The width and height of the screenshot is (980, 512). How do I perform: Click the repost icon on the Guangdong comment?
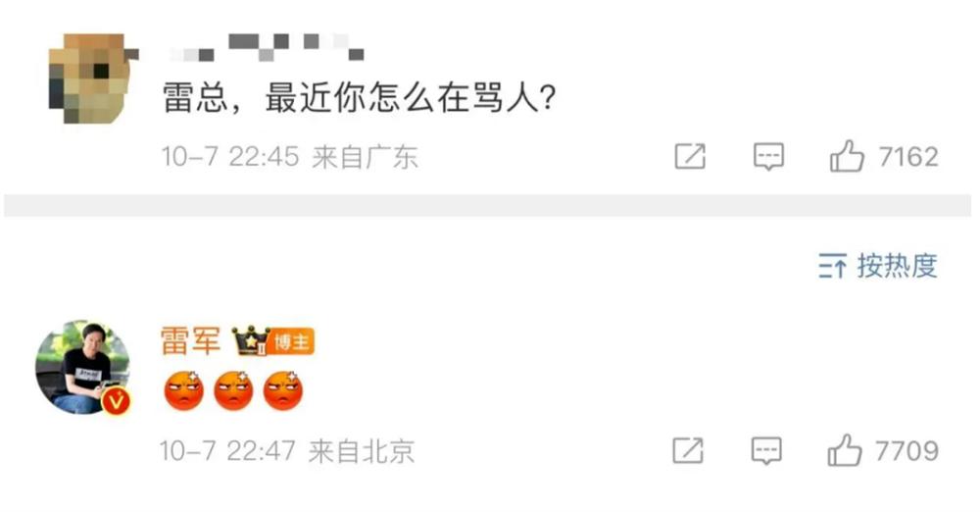[x=690, y=157]
